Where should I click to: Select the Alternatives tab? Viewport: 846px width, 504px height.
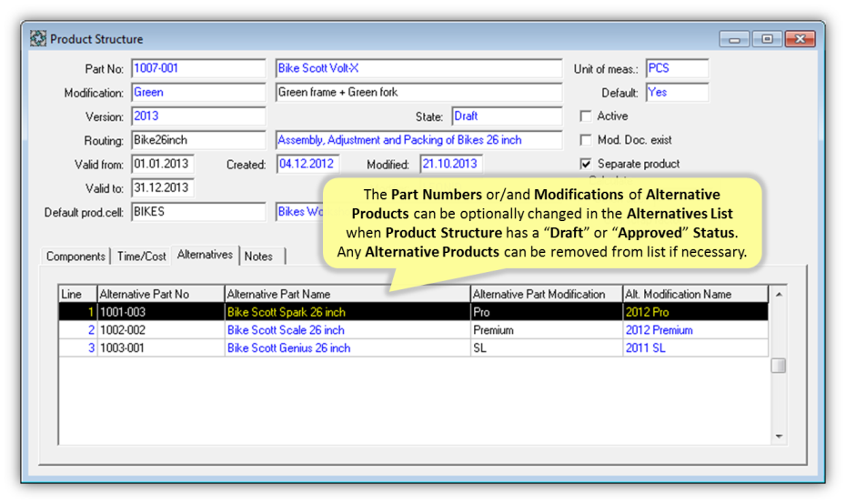tap(205, 255)
